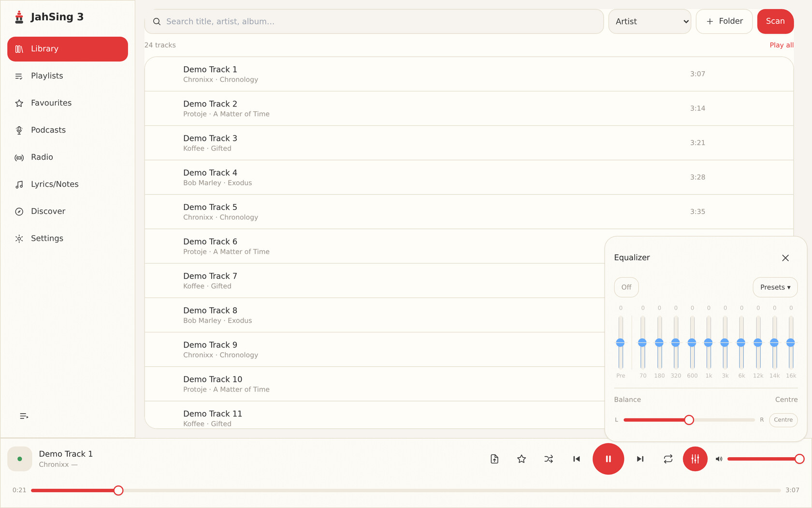Click the 1k band slider
Screen dimensions: 812x508
[709, 343]
